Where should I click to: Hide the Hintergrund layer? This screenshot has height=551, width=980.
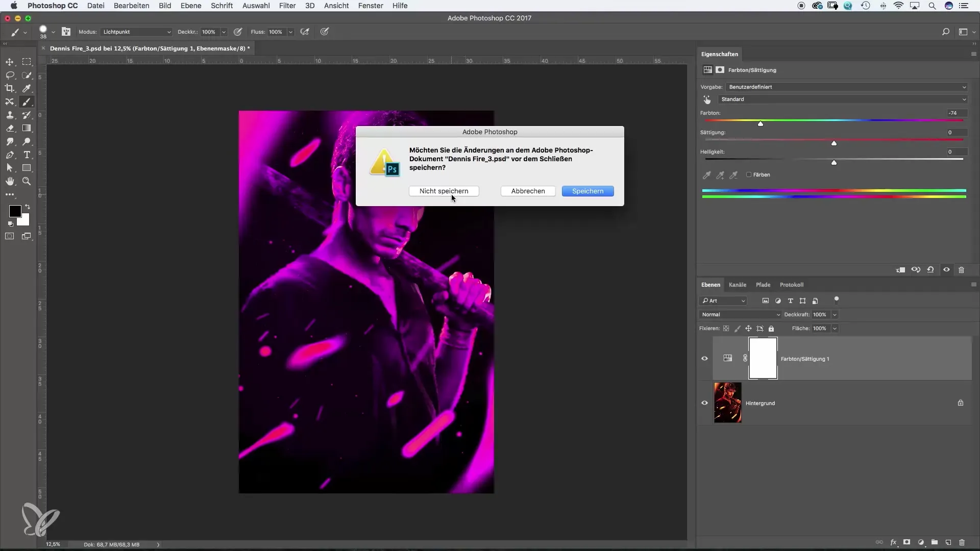[705, 403]
